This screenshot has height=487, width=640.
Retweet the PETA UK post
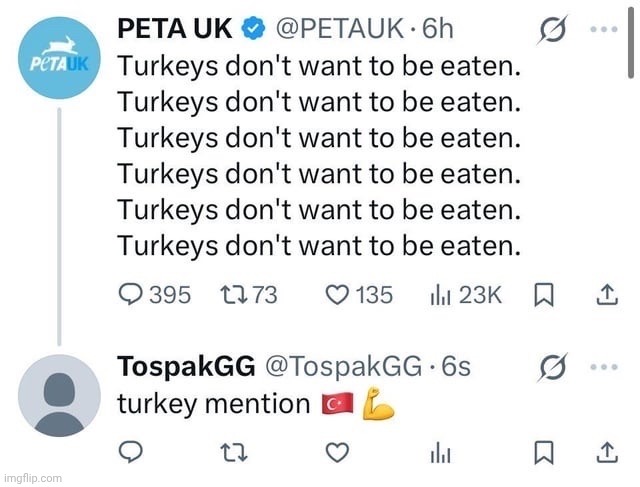(236, 295)
